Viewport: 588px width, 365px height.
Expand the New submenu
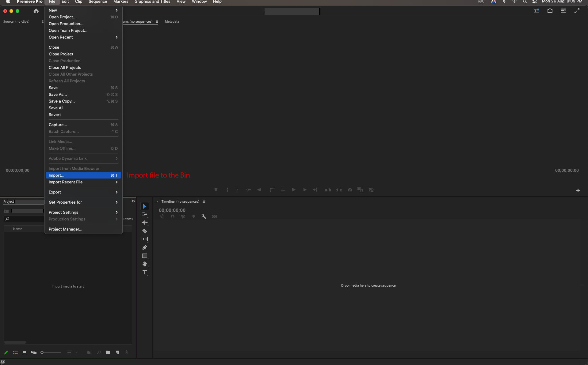coord(83,10)
